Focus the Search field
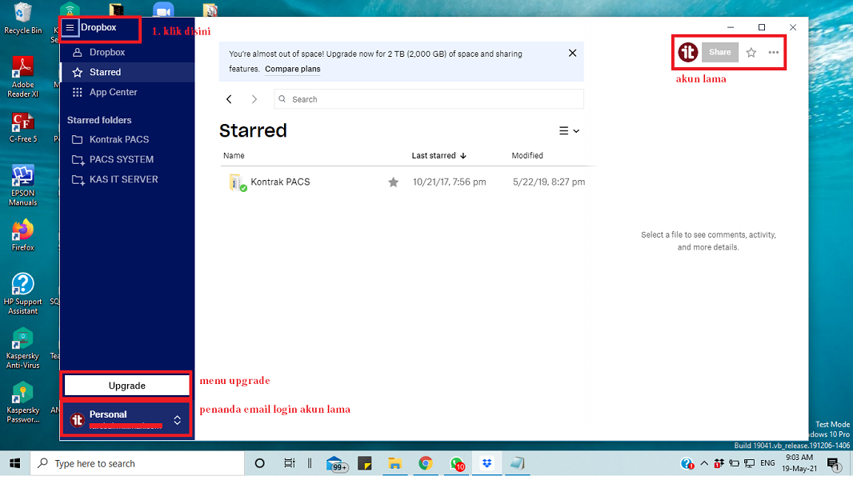This screenshot has height=504, width=853. click(429, 99)
